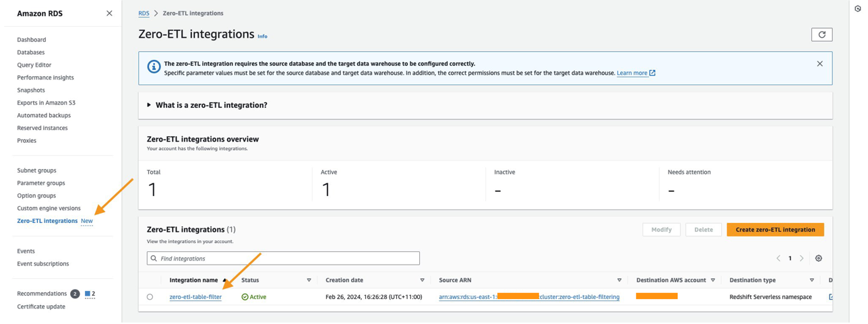Open Custom engine versions in sidebar
This screenshot has height=324, width=868.
click(x=49, y=209)
